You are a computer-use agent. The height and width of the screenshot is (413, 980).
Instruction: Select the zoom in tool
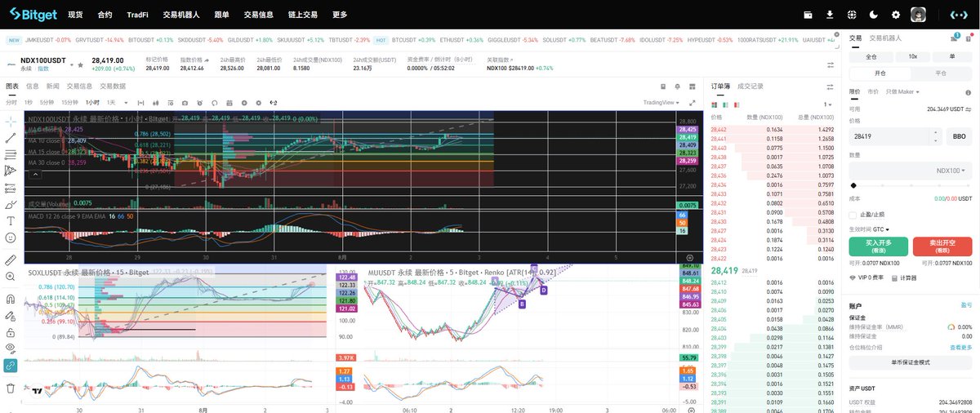click(x=11, y=278)
